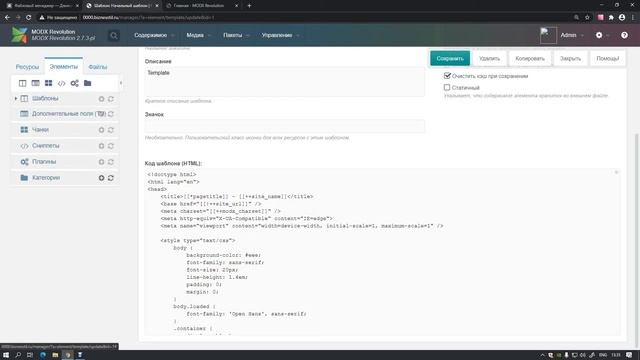Click the new chunk icon in tree toolbar
Screen dimensions: 640x360
click(48, 83)
